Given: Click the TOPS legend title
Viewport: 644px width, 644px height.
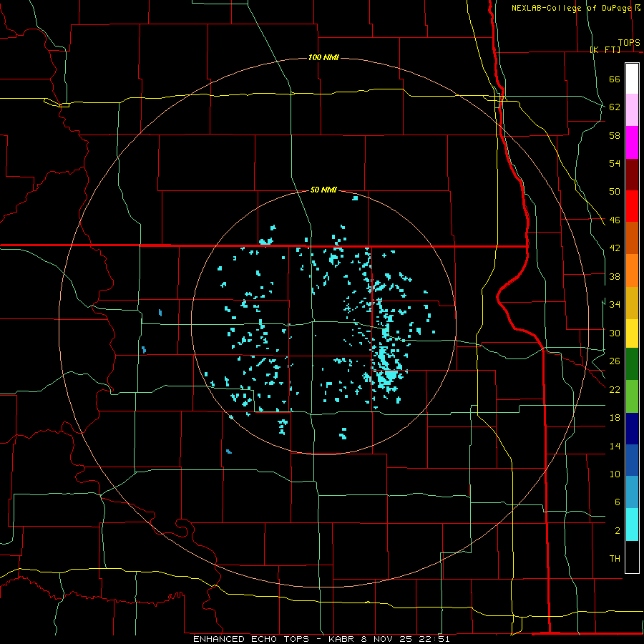Looking at the screenshot, I should (629, 42).
